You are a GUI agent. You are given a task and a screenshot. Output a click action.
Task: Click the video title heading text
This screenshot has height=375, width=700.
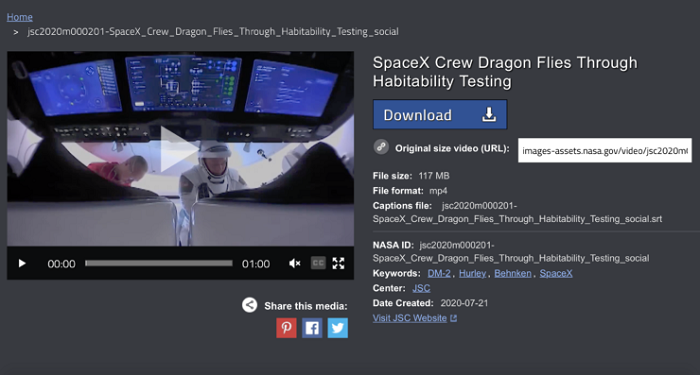click(x=505, y=71)
